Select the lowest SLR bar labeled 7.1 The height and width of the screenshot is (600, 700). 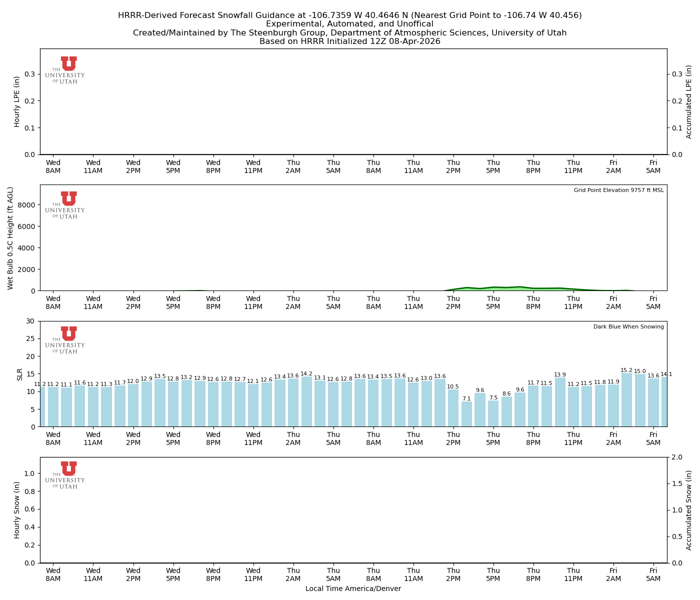(466, 414)
